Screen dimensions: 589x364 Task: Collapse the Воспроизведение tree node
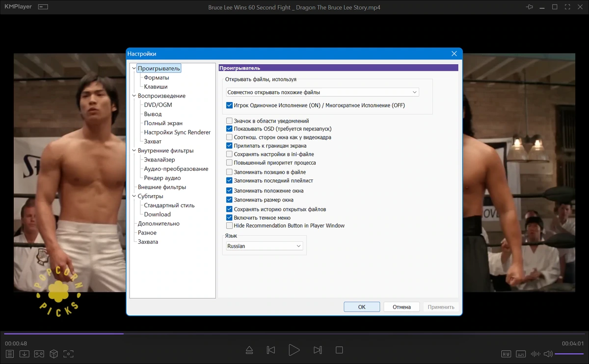pyautogui.click(x=134, y=96)
